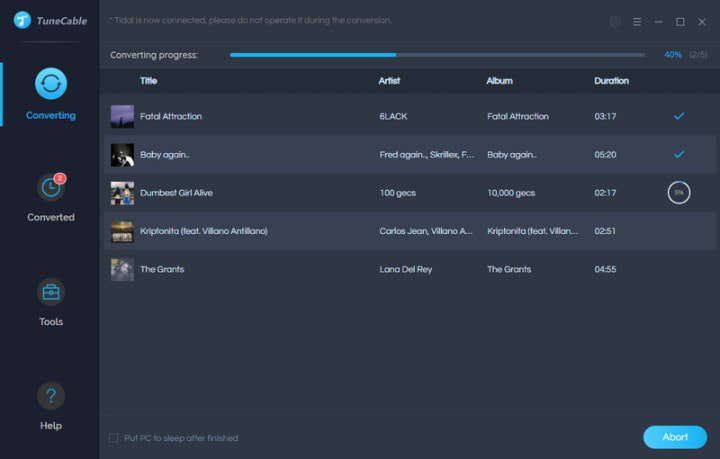
Task: Click the Abort button
Action: click(675, 437)
